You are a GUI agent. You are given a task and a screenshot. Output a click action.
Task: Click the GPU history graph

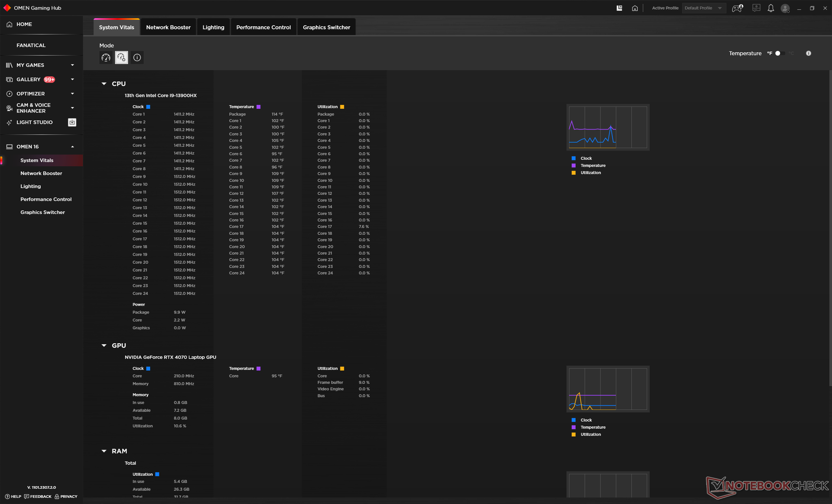pos(608,389)
